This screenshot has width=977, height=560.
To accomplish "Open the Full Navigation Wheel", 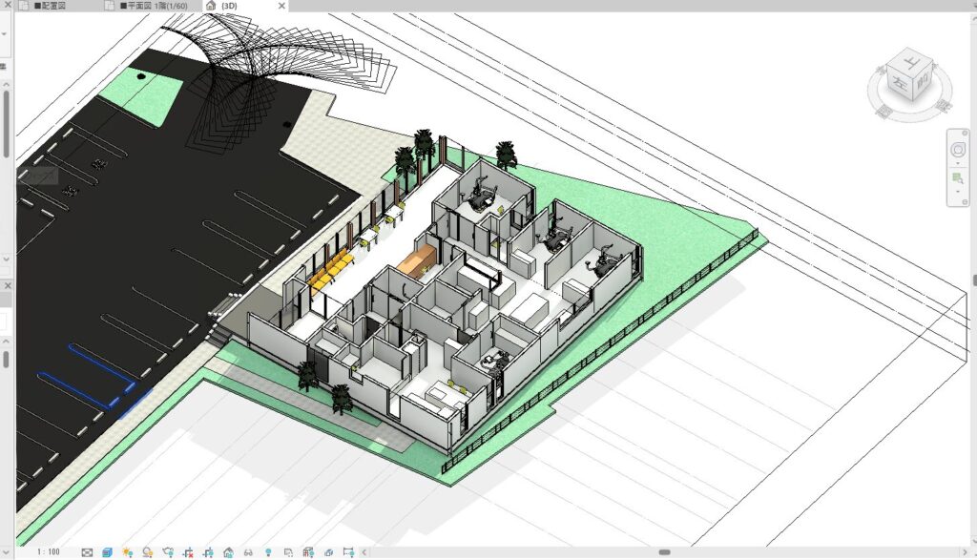I will (x=957, y=150).
